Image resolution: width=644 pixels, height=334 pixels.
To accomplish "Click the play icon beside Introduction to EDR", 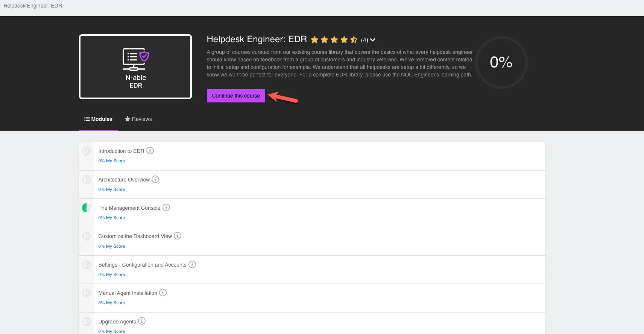I will (87, 151).
